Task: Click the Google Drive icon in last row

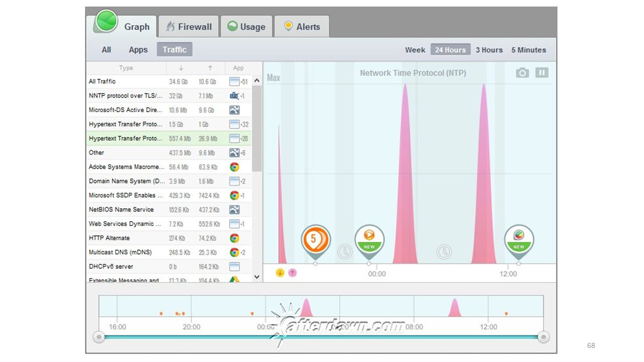Action: point(234,280)
